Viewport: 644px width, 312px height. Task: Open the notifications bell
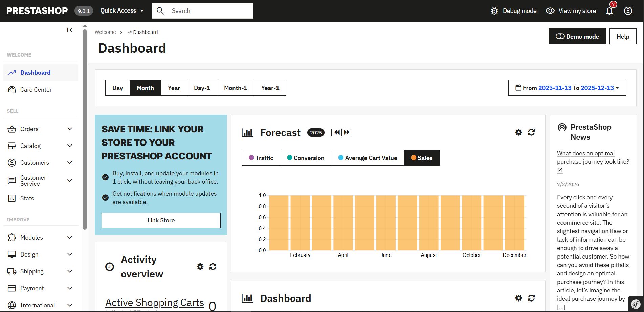coord(609,11)
